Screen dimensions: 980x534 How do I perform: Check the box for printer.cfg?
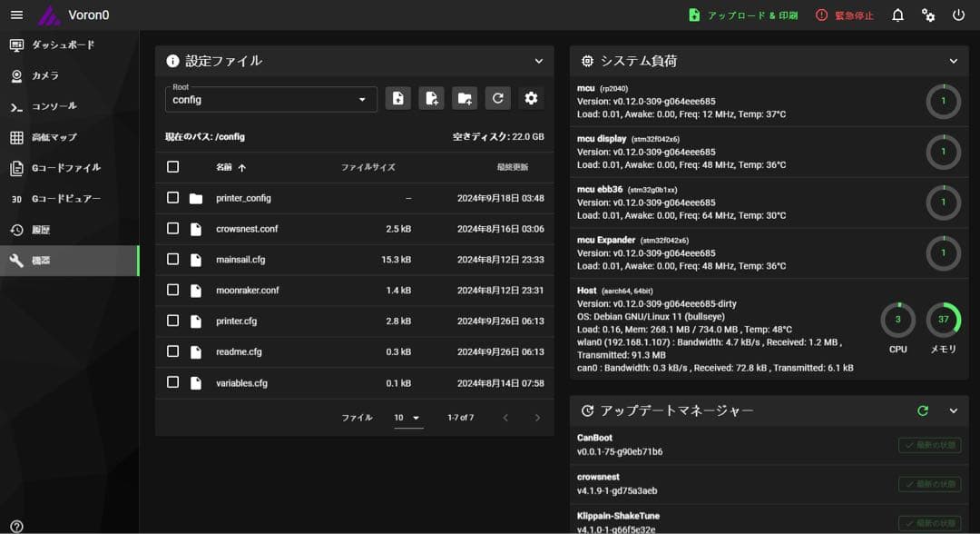[173, 321]
